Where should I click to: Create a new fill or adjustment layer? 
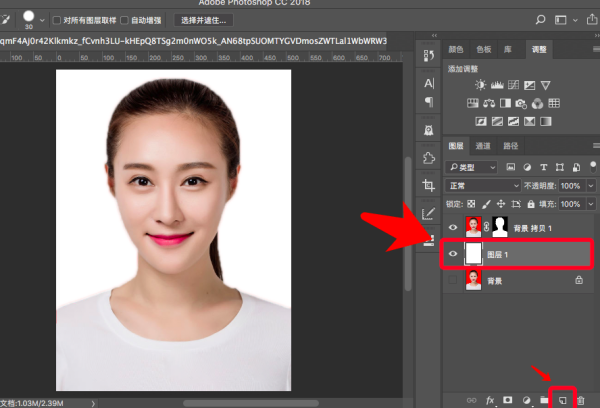pyautogui.click(x=527, y=400)
